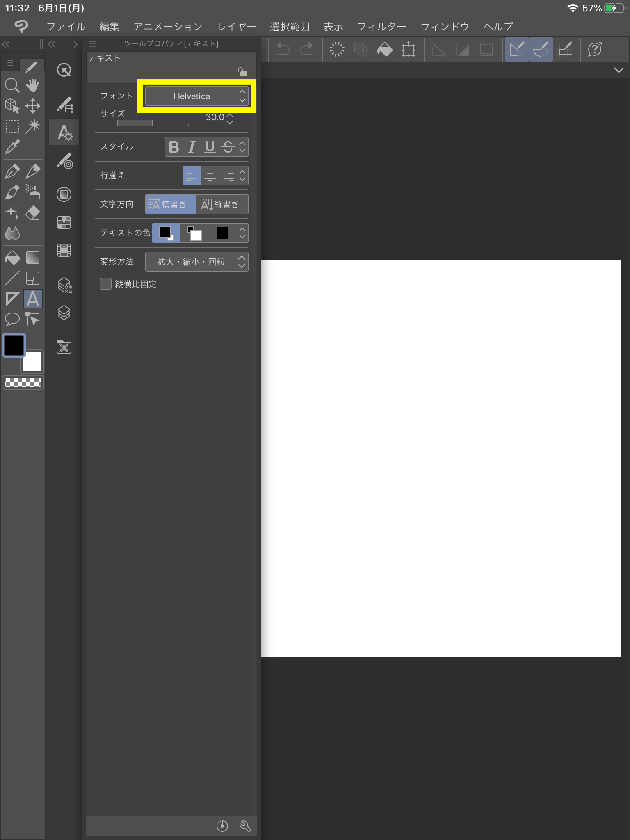Open the Quick Access panel icon
The height and width of the screenshot is (840, 630).
click(64, 70)
